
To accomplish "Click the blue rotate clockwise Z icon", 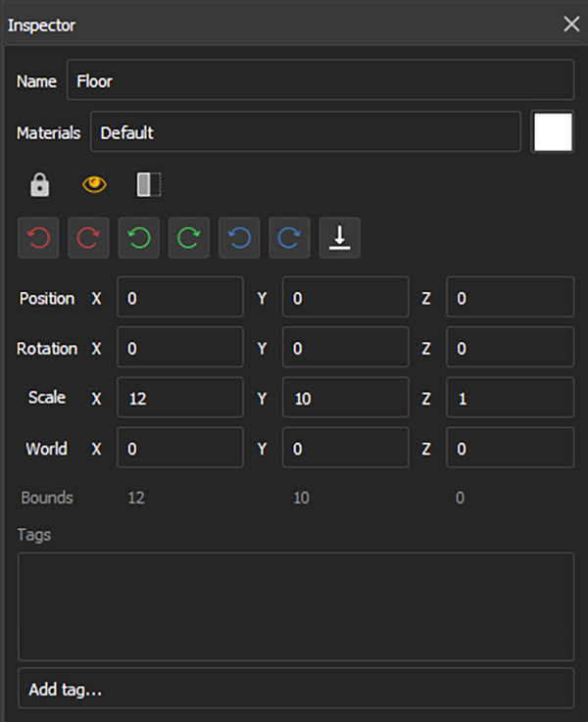I will click(289, 238).
